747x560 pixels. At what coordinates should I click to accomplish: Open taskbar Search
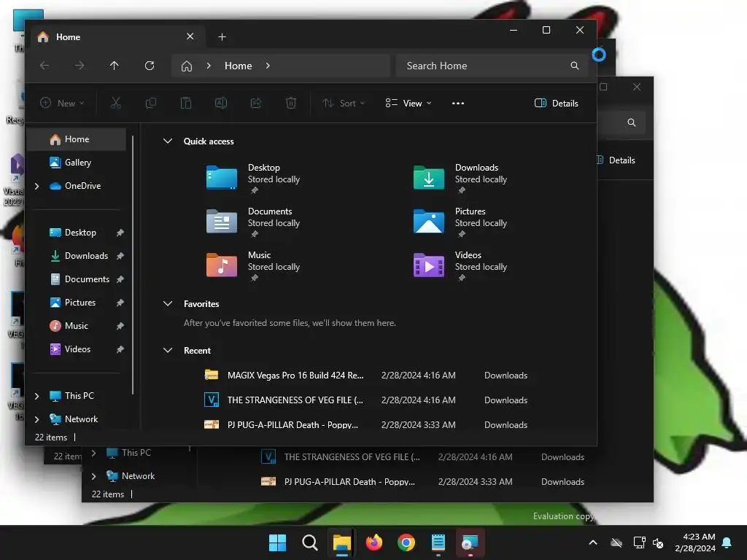point(309,542)
